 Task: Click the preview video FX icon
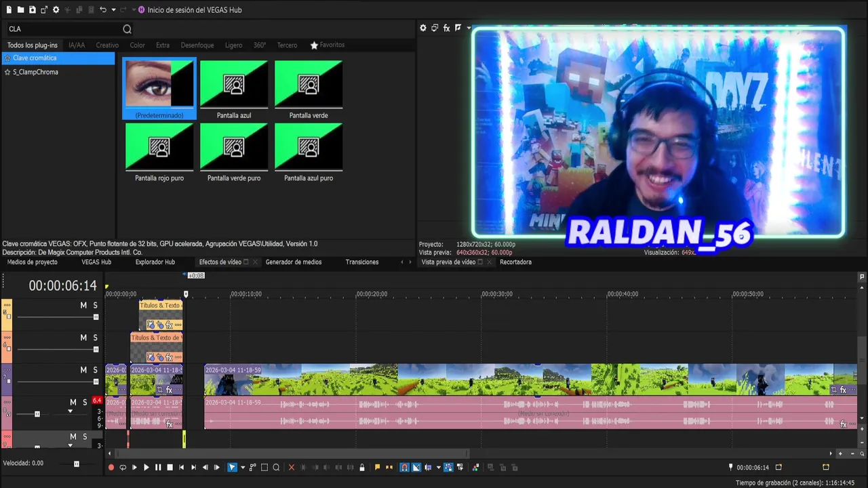pos(446,28)
